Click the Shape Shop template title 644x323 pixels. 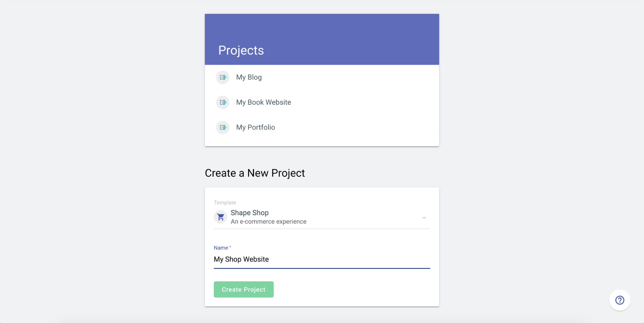pyautogui.click(x=250, y=213)
